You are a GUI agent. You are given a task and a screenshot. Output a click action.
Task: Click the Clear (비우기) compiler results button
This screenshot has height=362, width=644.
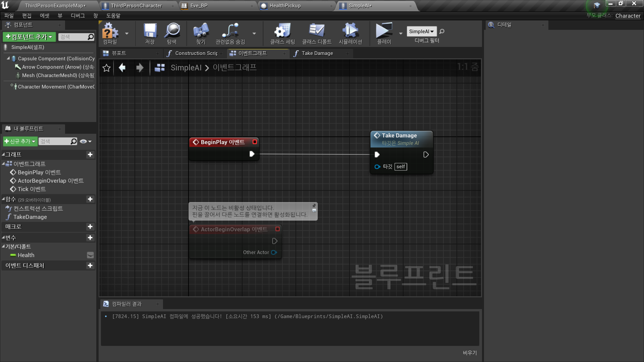click(470, 353)
